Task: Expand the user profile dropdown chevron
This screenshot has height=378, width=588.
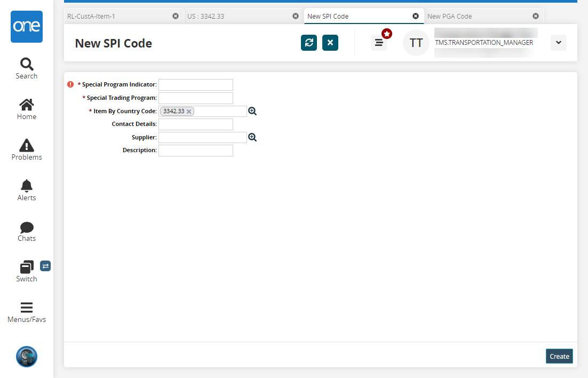Action: click(x=559, y=43)
